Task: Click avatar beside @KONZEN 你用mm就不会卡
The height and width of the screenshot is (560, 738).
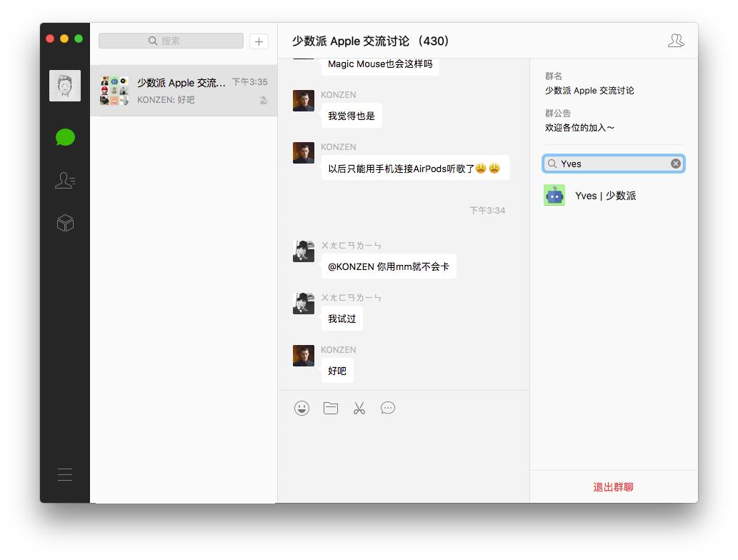Action: pyautogui.click(x=304, y=251)
